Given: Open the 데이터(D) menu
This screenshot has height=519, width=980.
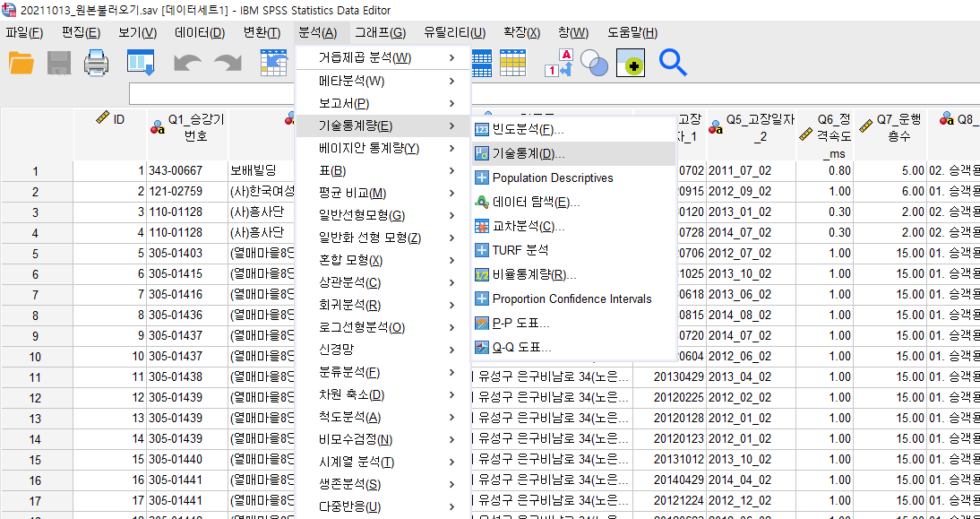Looking at the screenshot, I should [200, 32].
